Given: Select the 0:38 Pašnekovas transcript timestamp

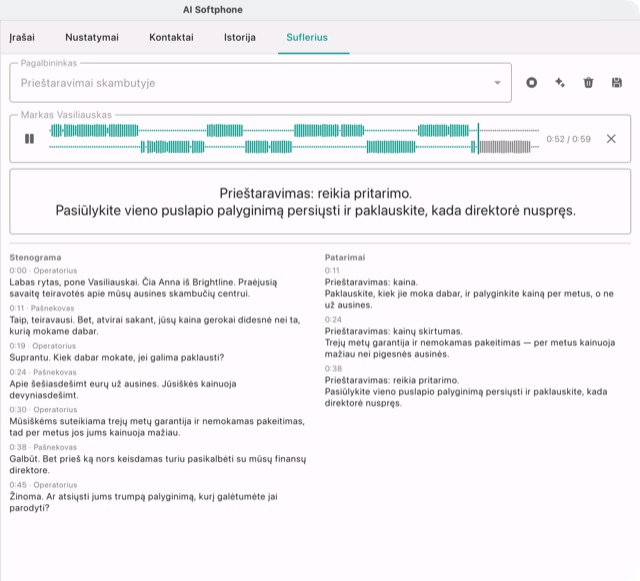Looking at the screenshot, I should 43,447.
